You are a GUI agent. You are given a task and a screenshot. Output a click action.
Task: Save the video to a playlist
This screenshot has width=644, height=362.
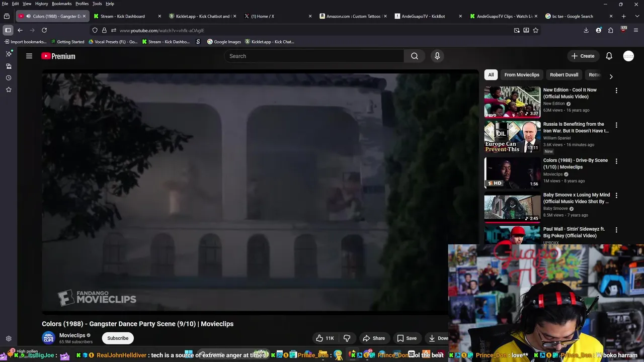pyautogui.click(x=407, y=338)
